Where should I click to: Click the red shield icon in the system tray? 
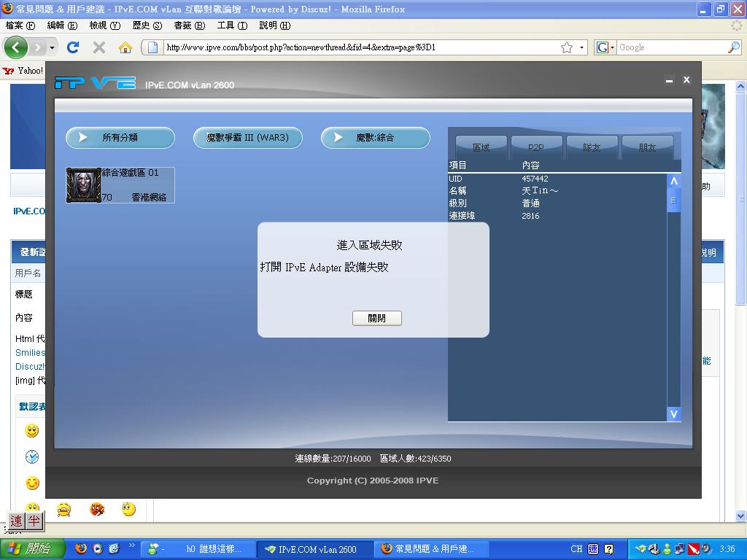coord(693,549)
